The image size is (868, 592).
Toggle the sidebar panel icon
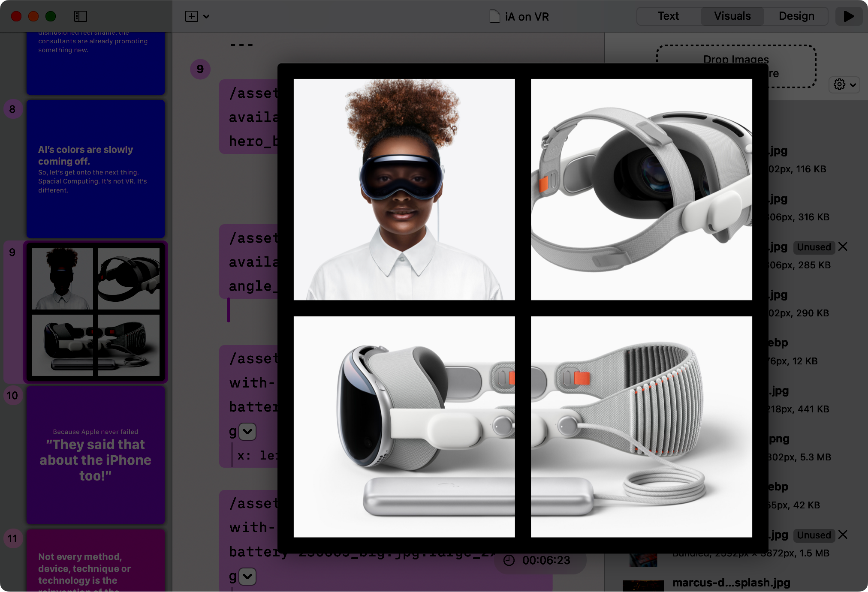pyautogui.click(x=80, y=16)
